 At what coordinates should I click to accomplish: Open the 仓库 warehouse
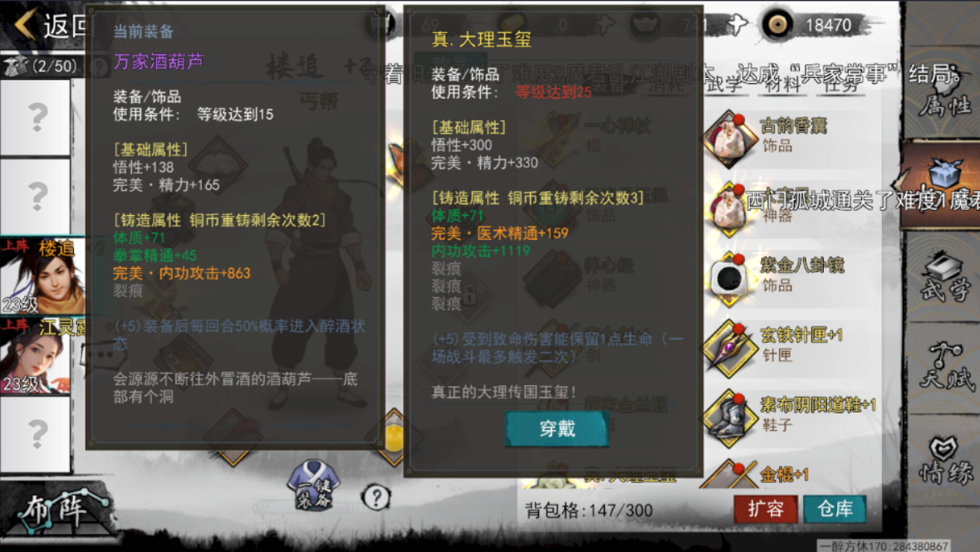coord(835,509)
